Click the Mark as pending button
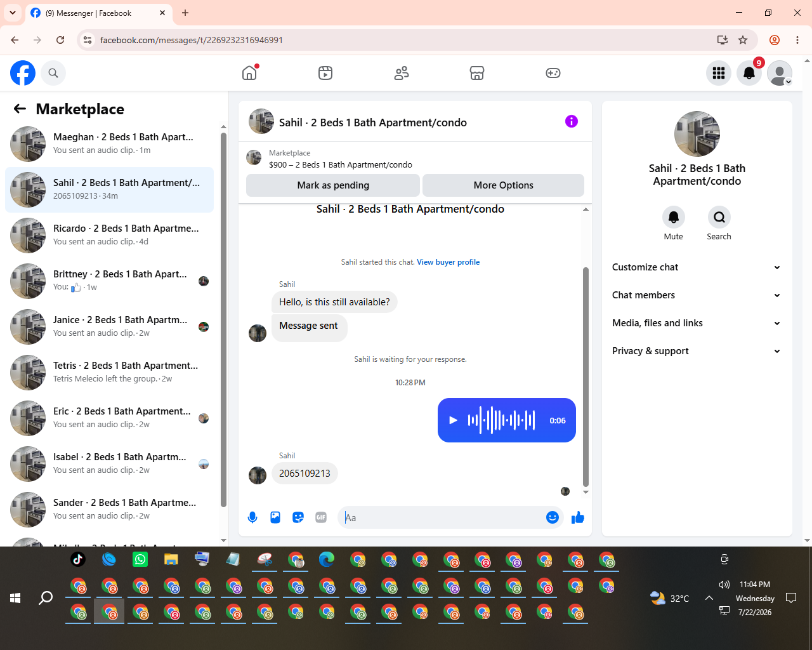Image resolution: width=812 pixels, height=650 pixels. 333,185
